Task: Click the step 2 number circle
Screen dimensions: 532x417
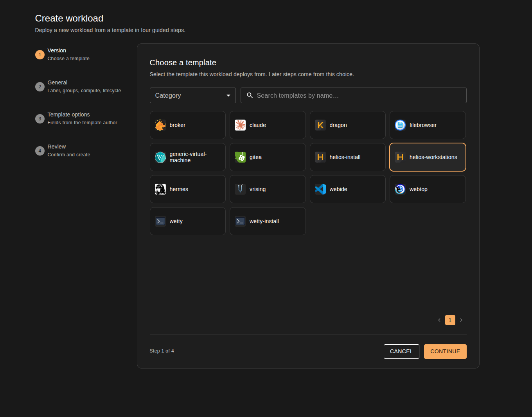Action: click(x=40, y=87)
